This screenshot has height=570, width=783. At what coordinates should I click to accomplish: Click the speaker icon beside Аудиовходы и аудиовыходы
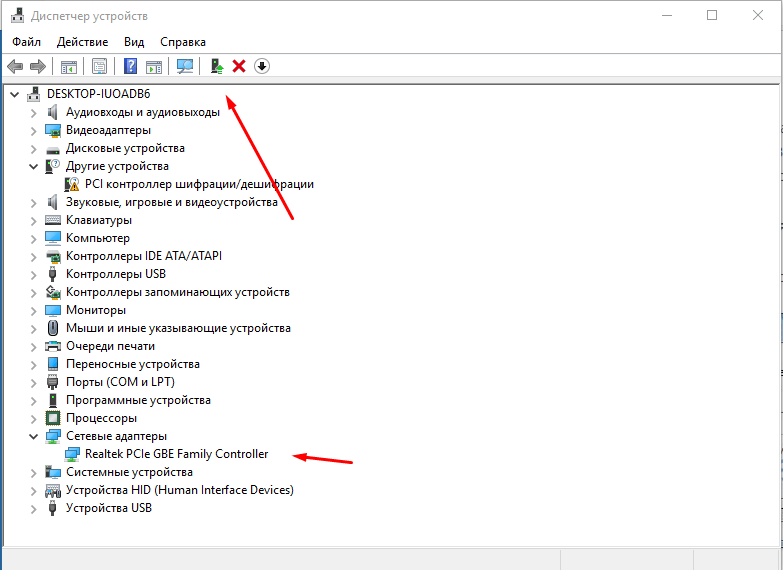(52, 112)
